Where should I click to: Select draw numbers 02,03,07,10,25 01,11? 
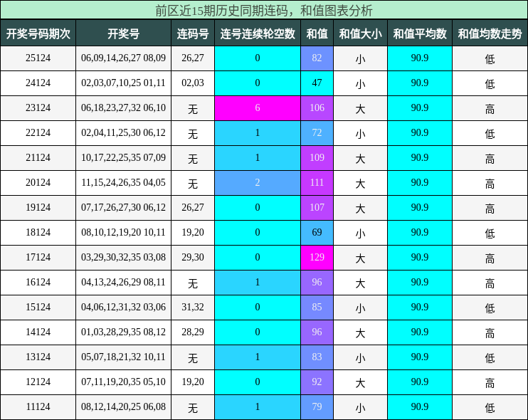pyautogui.click(x=124, y=83)
